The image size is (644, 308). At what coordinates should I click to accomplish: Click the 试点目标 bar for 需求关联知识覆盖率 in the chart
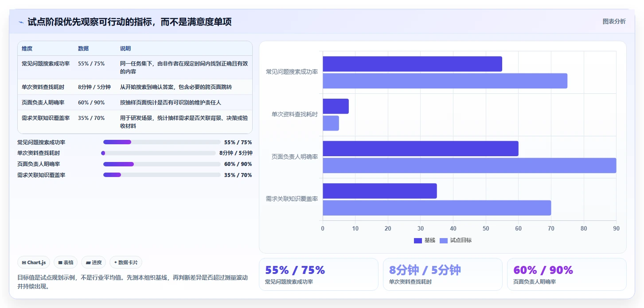click(x=437, y=208)
